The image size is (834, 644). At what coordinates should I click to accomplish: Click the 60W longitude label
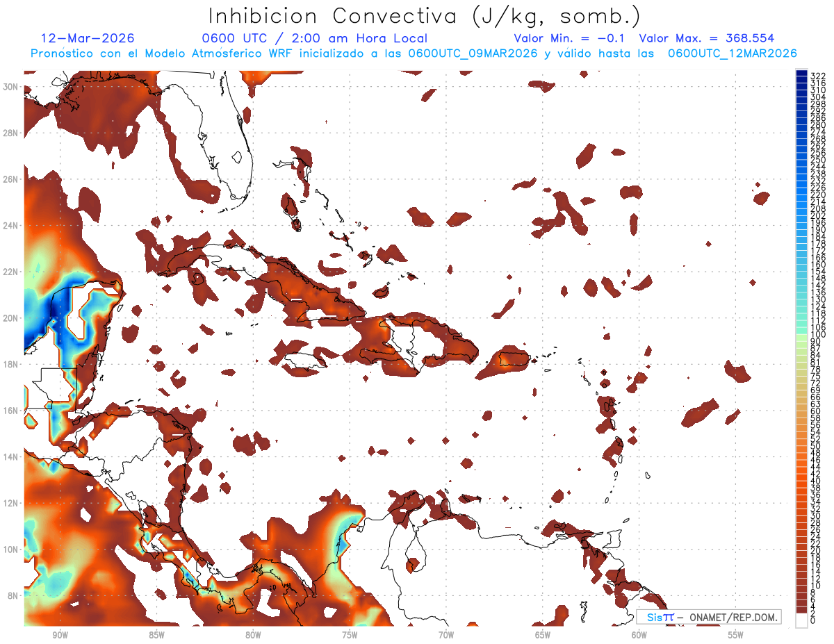pyautogui.click(x=639, y=635)
